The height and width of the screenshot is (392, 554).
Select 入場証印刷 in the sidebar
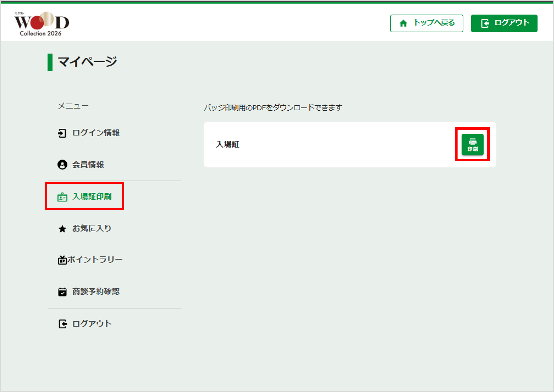(92, 197)
